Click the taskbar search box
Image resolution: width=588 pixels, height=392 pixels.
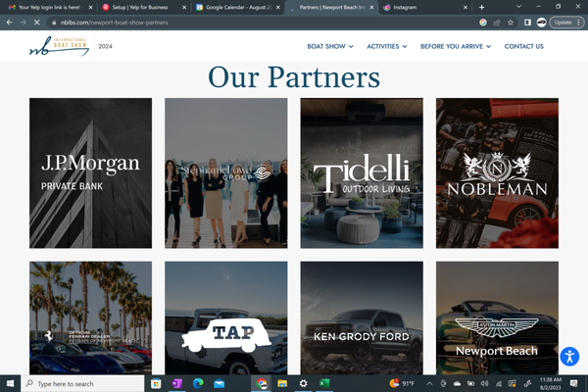coord(82,383)
